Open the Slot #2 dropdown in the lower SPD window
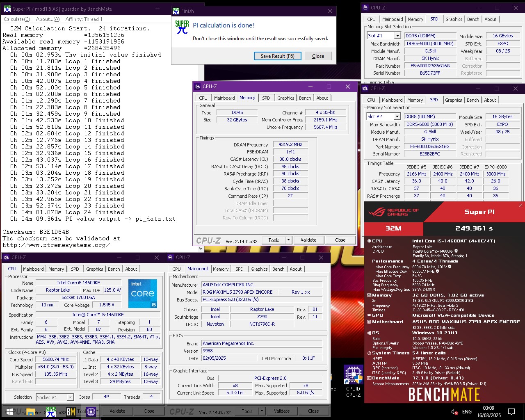525x420 pixels. coord(396,117)
